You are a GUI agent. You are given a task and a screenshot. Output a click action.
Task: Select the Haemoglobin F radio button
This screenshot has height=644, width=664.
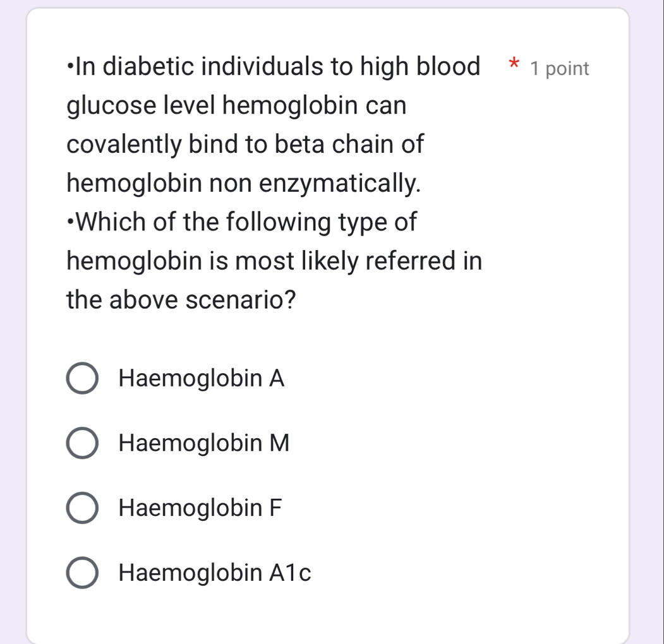81,507
